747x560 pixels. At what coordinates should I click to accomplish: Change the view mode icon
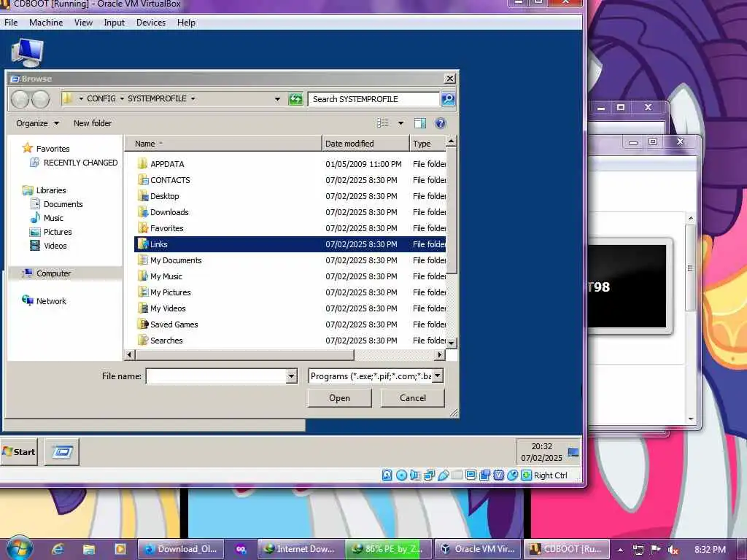(x=383, y=123)
